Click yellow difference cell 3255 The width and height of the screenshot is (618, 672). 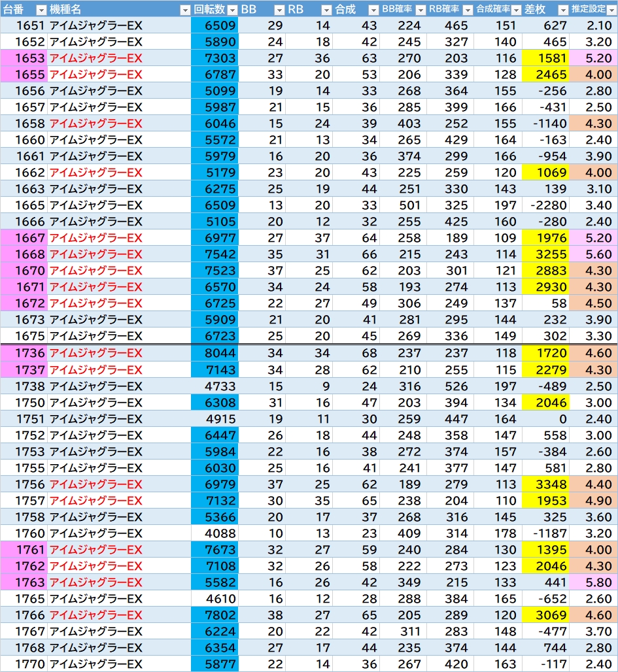pyautogui.click(x=545, y=254)
